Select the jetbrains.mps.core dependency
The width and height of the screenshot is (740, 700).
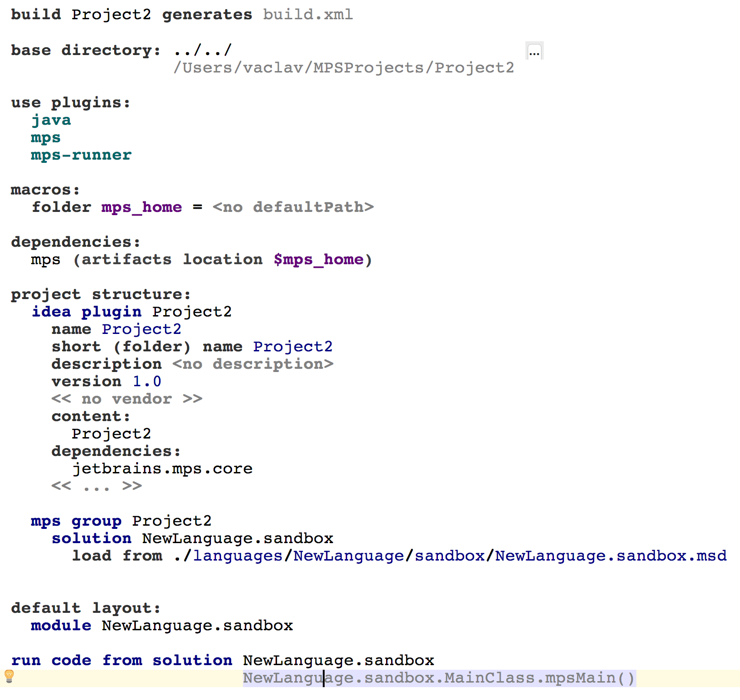[162, 469]
